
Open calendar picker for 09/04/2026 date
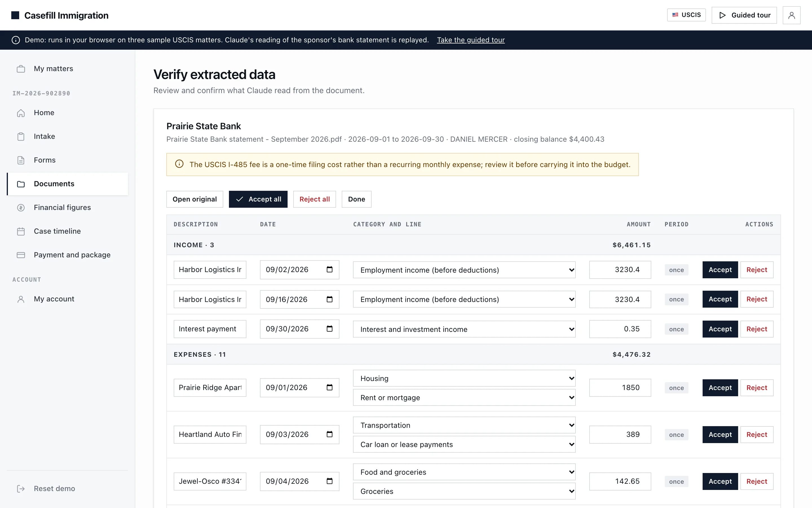(330, 481)
